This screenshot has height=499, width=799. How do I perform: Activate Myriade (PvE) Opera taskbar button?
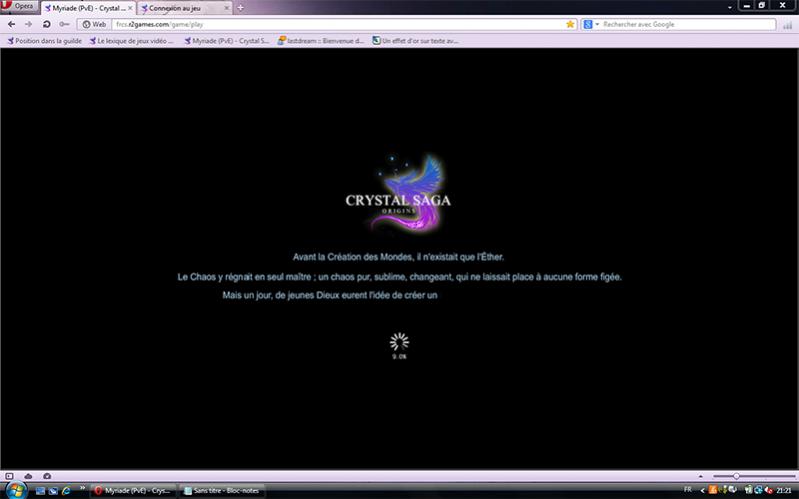(x=134, y=490)
